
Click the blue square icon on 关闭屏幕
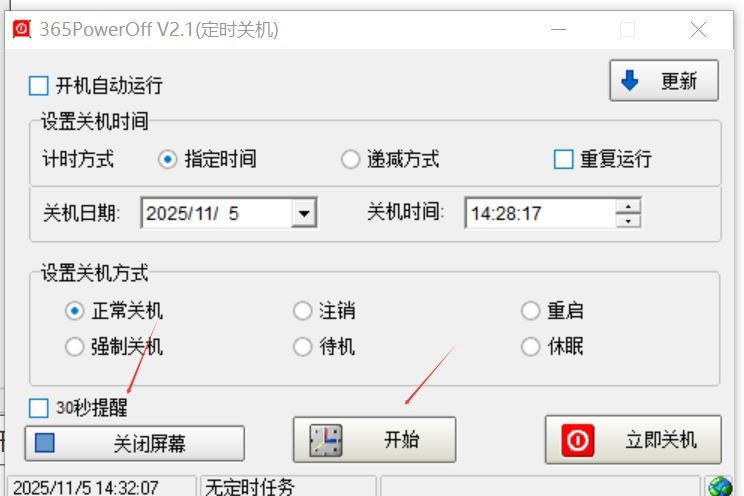click(x=45, y=443)
